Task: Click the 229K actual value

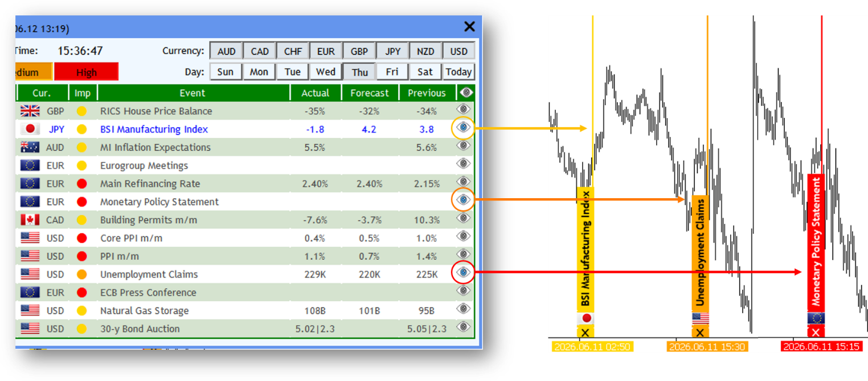Action: 315,275
